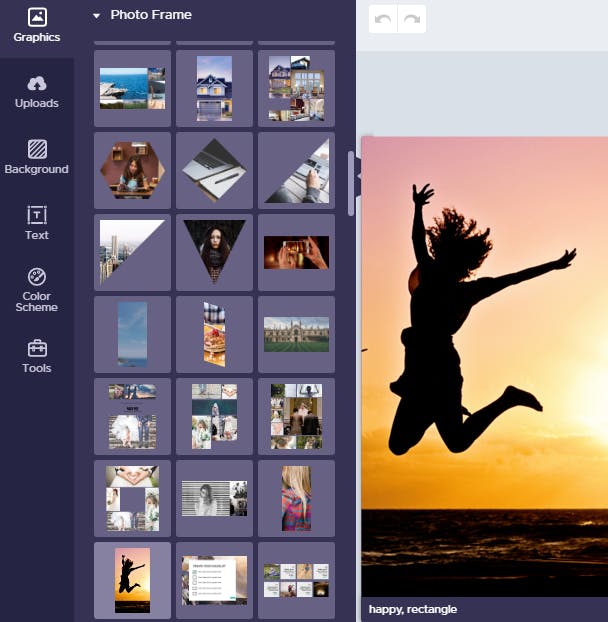Open the Tools panel

click(36, 356)
